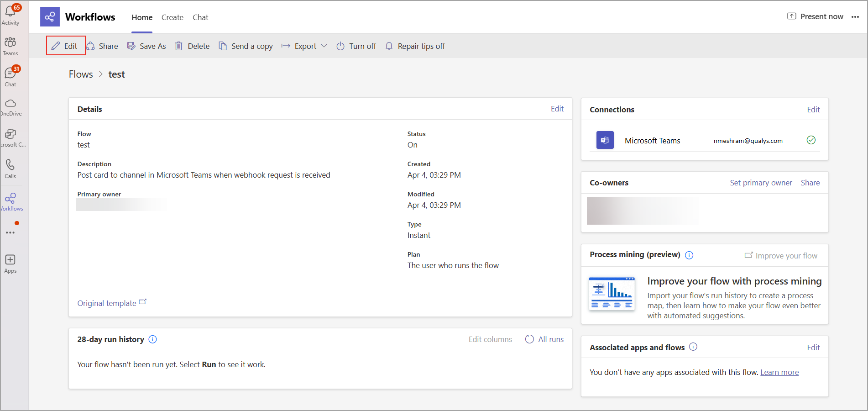Turn off the test flow
The height and width of the screenshot is (411, 868).
click(x=356, y=46)
